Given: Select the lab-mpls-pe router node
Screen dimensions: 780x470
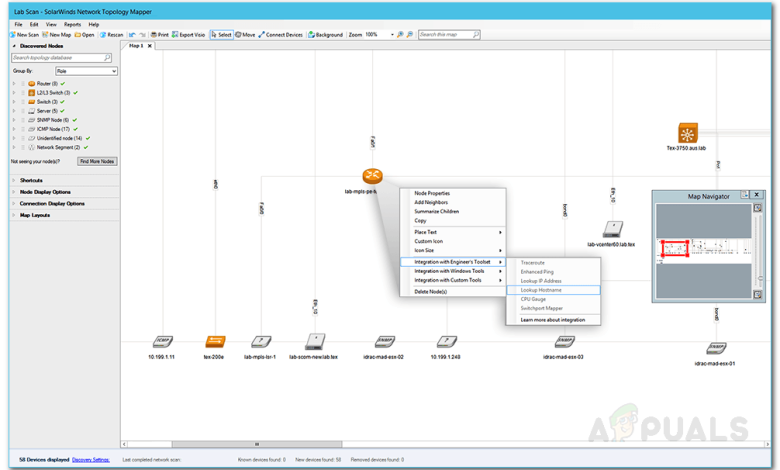Looking at the screenshot, I should click(x=372, y=176).
